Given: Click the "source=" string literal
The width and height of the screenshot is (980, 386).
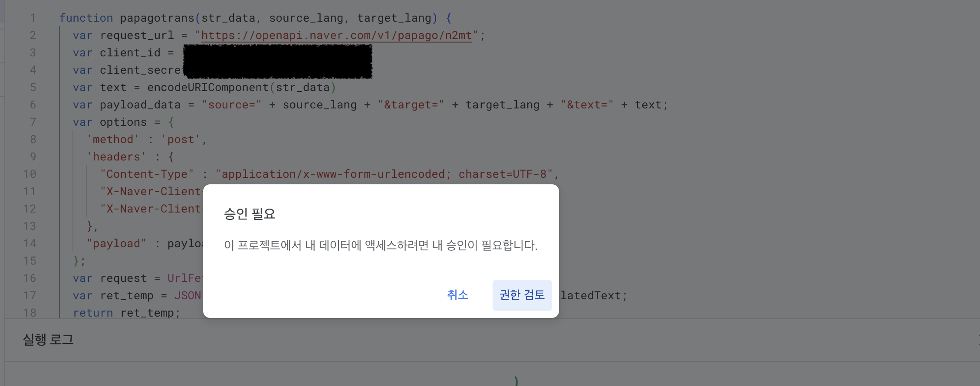Looking at the screenshot, I should pos(231,105).
